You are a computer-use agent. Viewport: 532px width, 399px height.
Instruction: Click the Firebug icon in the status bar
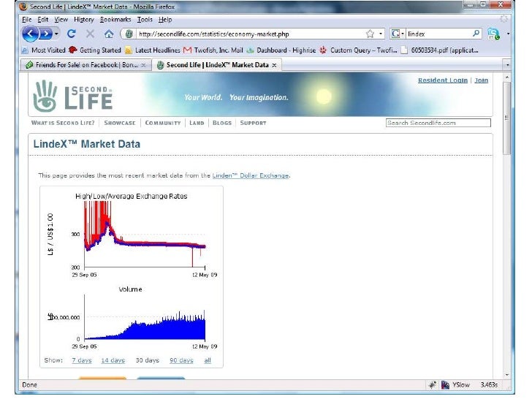(433, 384)
